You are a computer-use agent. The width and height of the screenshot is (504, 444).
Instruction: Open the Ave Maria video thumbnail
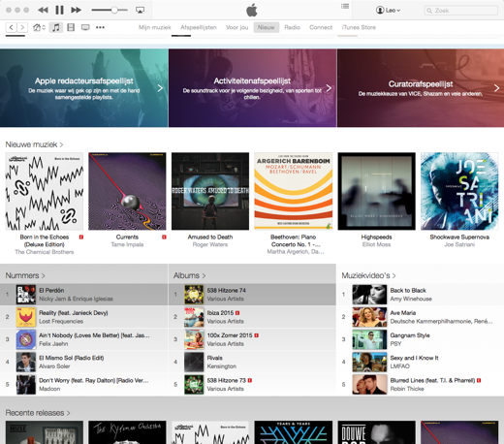click(x=369, y=317)
